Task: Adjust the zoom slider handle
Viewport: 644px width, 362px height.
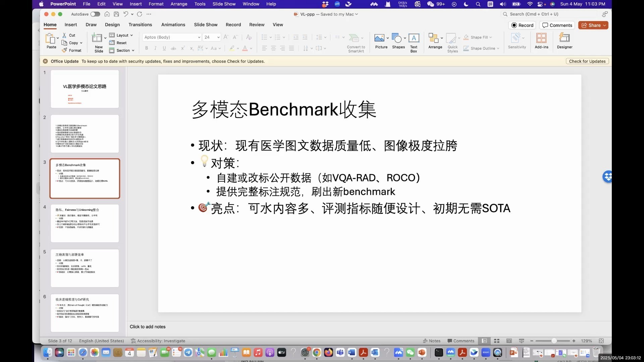Action: click(554, 341)
